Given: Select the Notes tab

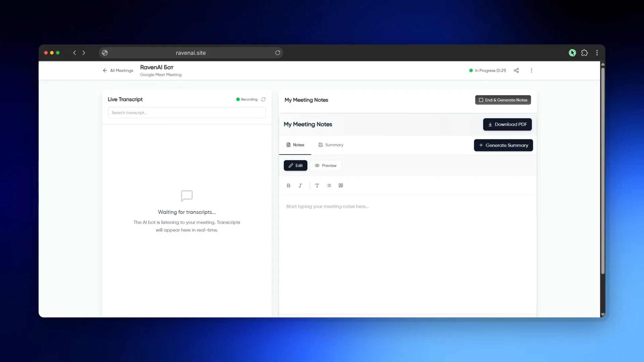Looking at the screenshot, I should pos(295,145).
